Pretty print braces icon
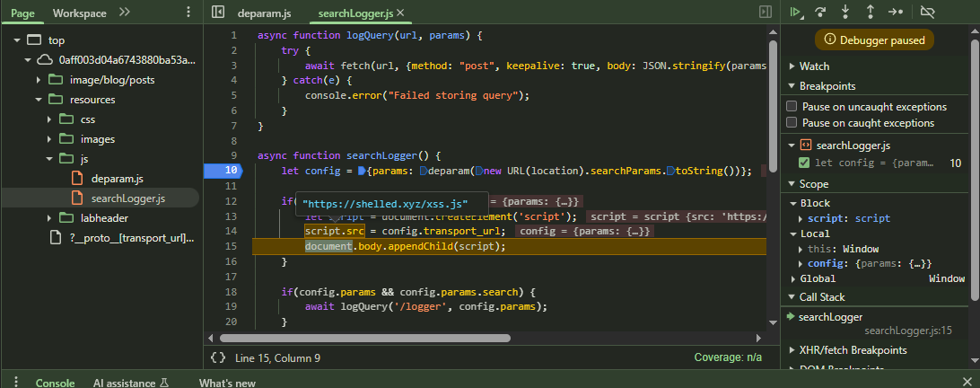This screenshot has width=980, height=388. click(x=218, y=358)
